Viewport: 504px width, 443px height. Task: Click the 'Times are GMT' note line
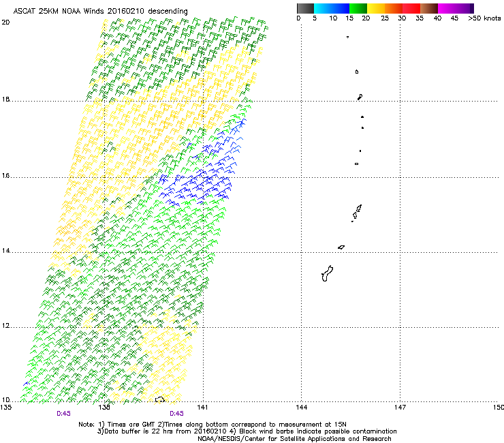coord(212,425)
